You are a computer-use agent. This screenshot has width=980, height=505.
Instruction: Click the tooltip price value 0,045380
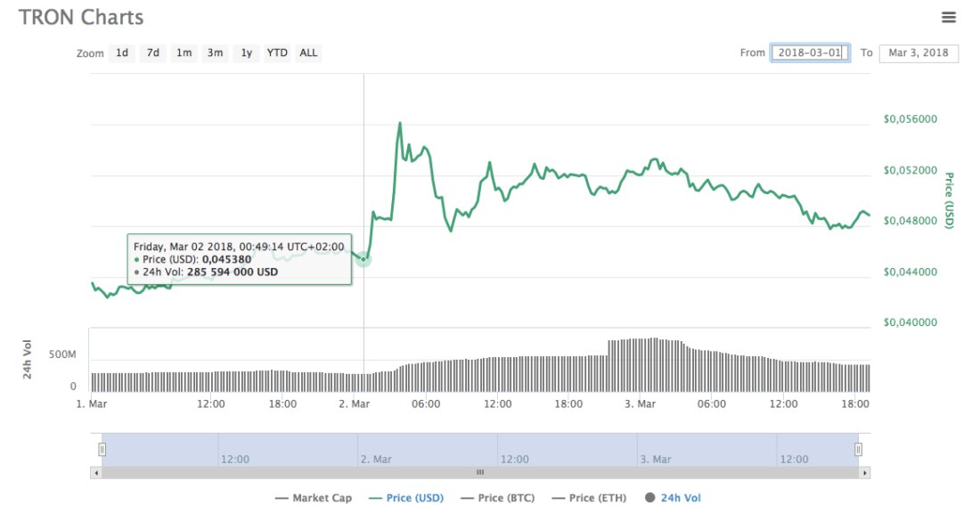tap(227, 259)
